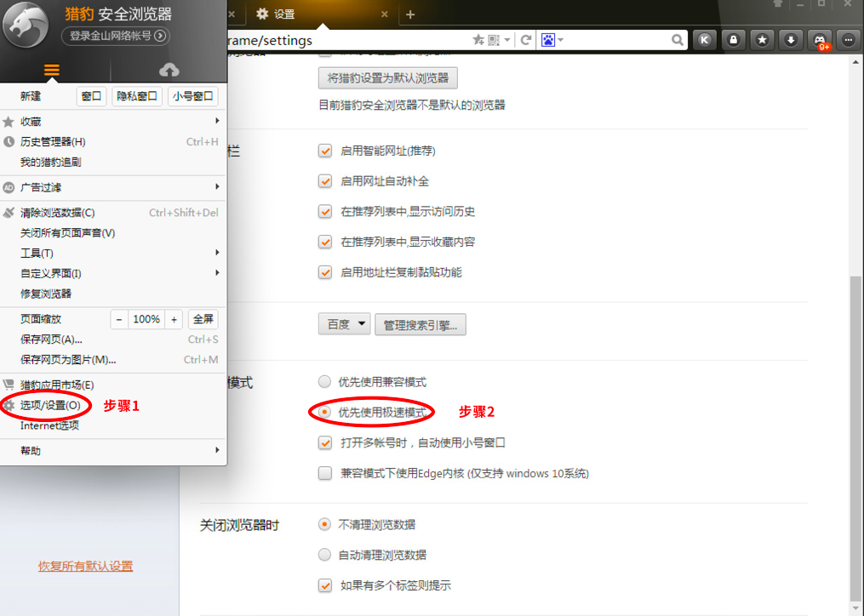Switch to the 设置 tab
864x616 pixels.
[x=322, y=14]
